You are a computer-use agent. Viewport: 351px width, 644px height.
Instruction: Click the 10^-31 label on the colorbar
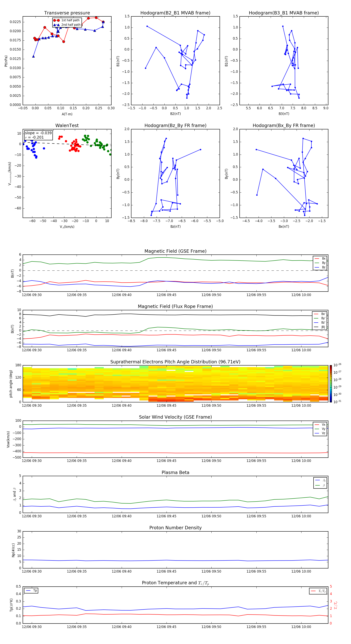[x=337, y=402]
